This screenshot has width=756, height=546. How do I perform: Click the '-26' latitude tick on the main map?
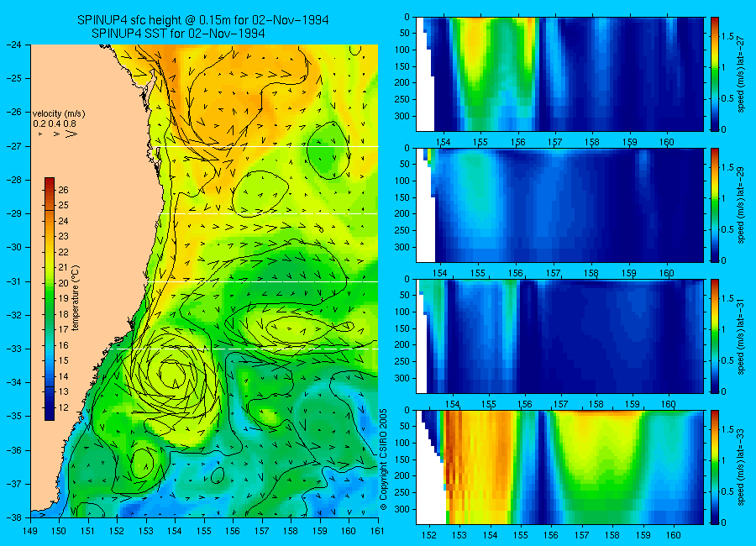[13, 112]
